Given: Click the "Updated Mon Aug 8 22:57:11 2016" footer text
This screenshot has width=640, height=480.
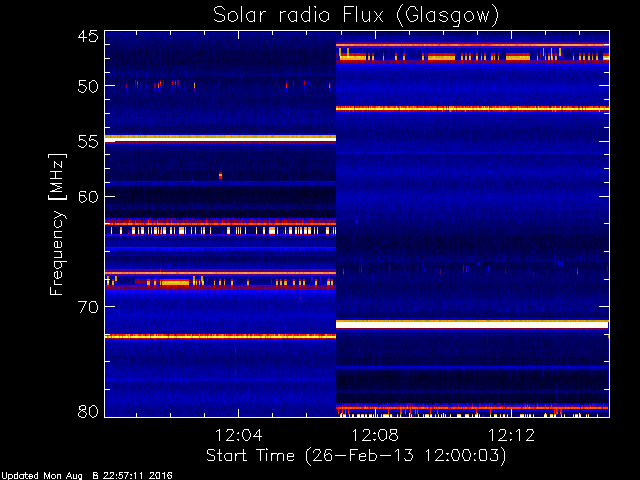Looking at the screenshot, I should pos(87,476).
